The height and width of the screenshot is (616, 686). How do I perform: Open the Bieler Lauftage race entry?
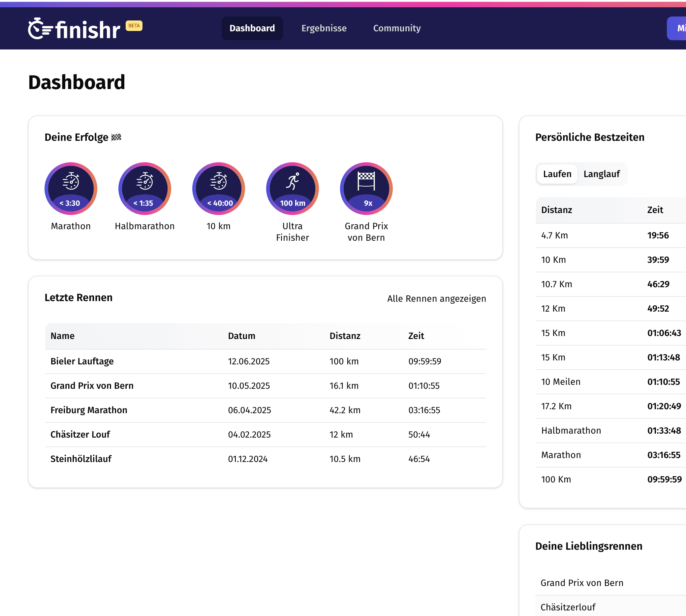[82, 361]
